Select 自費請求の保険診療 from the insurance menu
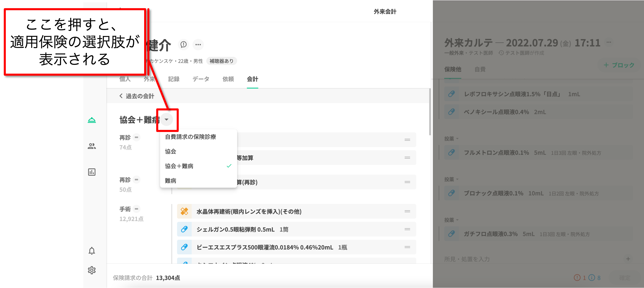644x288 pixels. [190, 137]
